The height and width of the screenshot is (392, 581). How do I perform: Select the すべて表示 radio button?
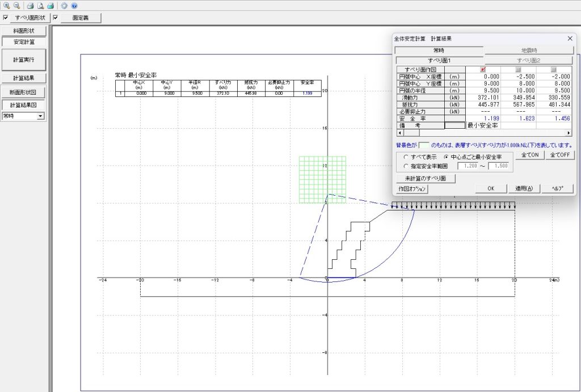[405, 157]
